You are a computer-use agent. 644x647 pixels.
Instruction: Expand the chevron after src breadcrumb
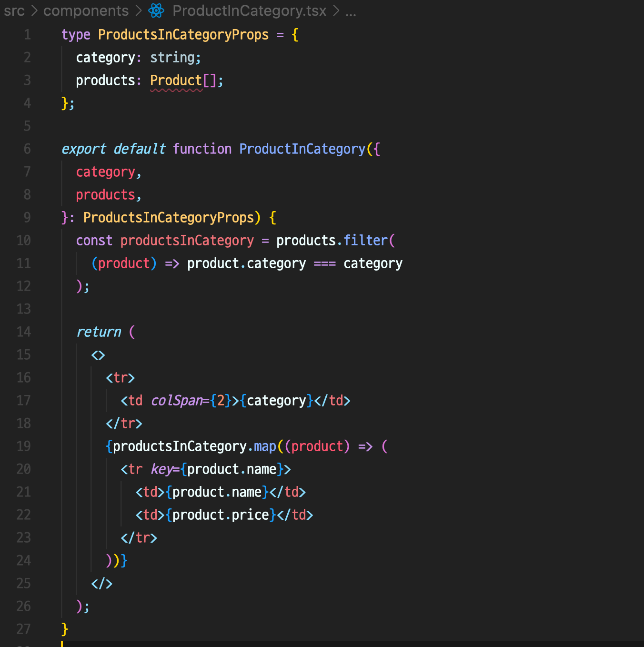34,10
